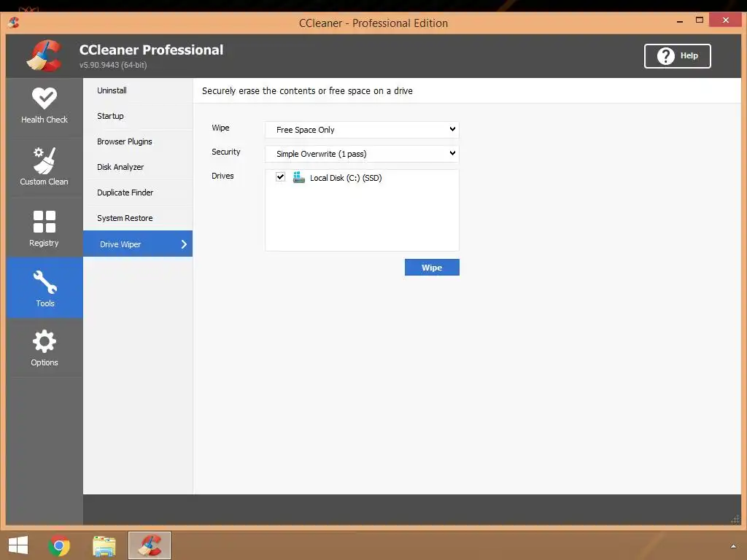
Task: Open the Wipe type dropdown
Action: [x=362, y=130]
